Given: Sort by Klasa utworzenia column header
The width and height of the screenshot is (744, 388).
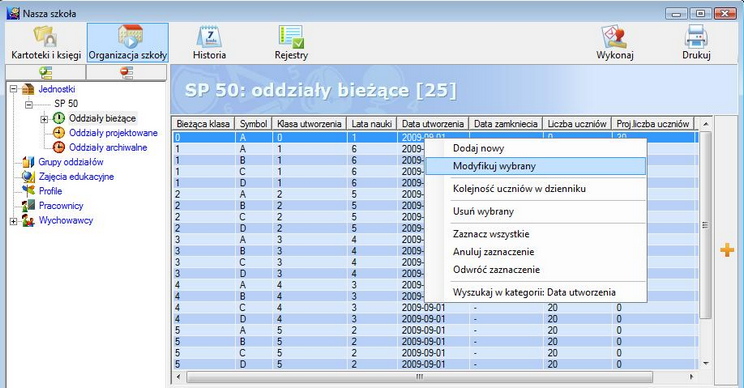Looking at the screenshot, I should tap(309, 124).
